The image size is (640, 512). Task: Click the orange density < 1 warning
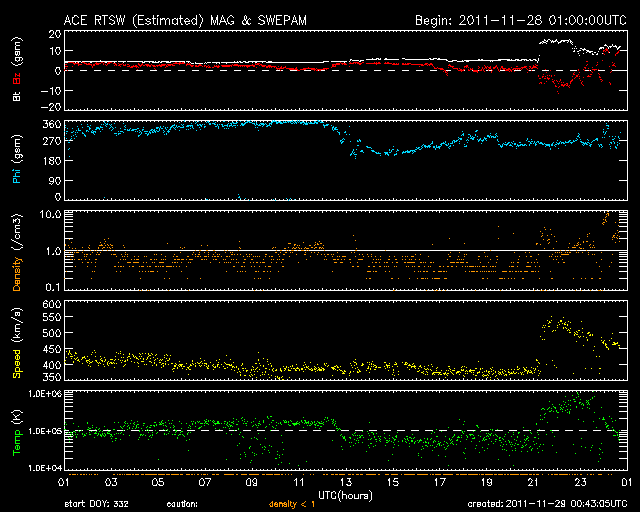(292, 504)
